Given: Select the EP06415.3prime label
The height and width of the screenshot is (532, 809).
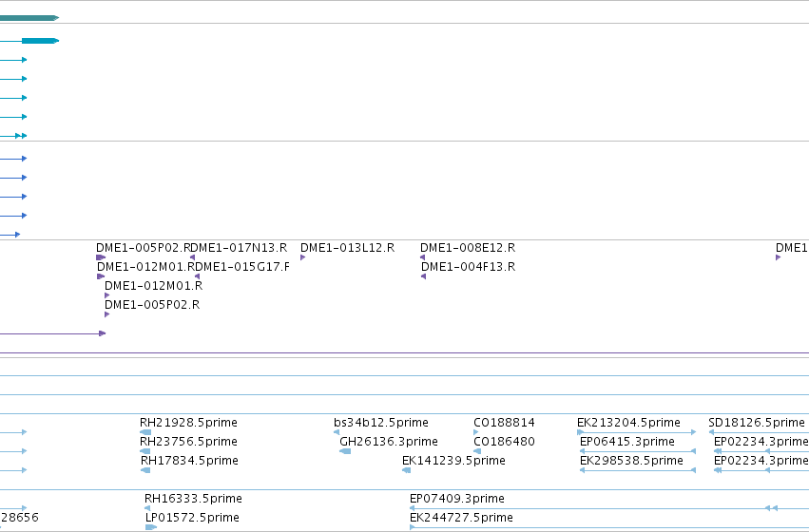Looking at the screenshot, I should pos(626,442).
